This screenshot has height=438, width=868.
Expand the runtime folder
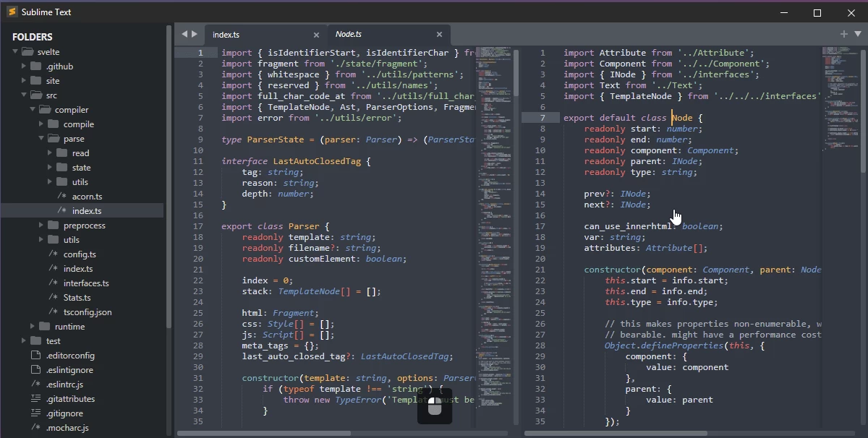click(x=33, y=327)
